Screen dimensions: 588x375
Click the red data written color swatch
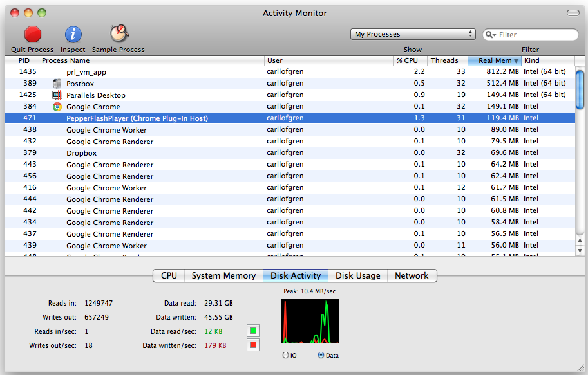point(253,345)
